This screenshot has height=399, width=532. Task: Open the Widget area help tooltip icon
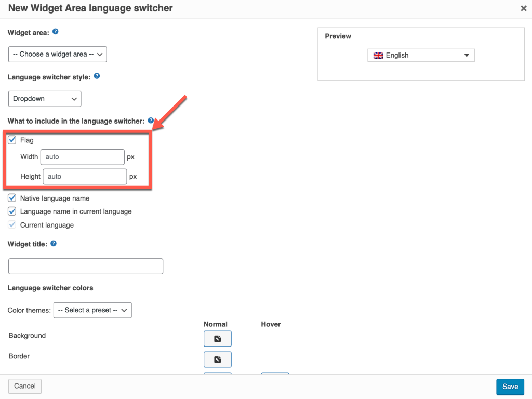56,32
